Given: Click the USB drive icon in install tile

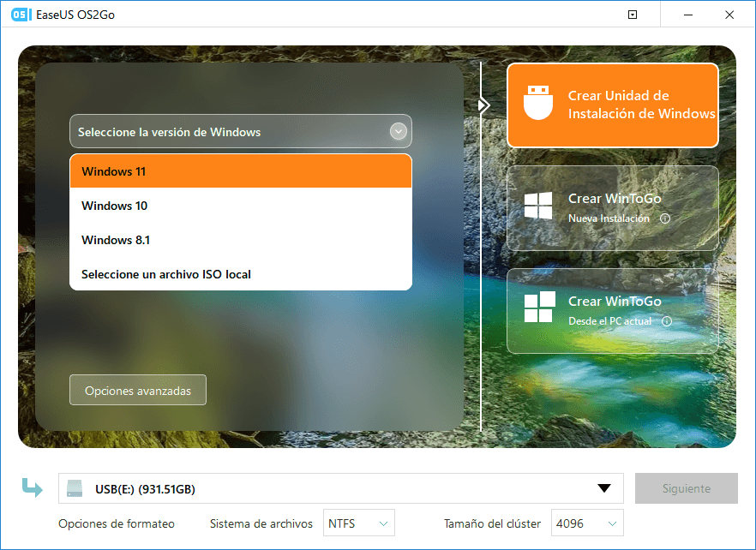Looking at the screenshot, I should pos(538,102).
